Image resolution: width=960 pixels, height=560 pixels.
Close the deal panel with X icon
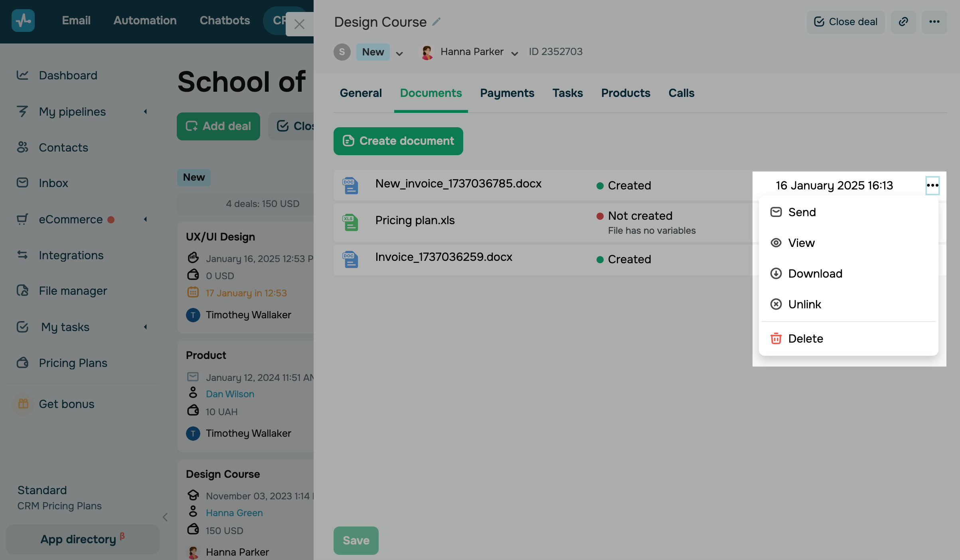click(299, 24)
